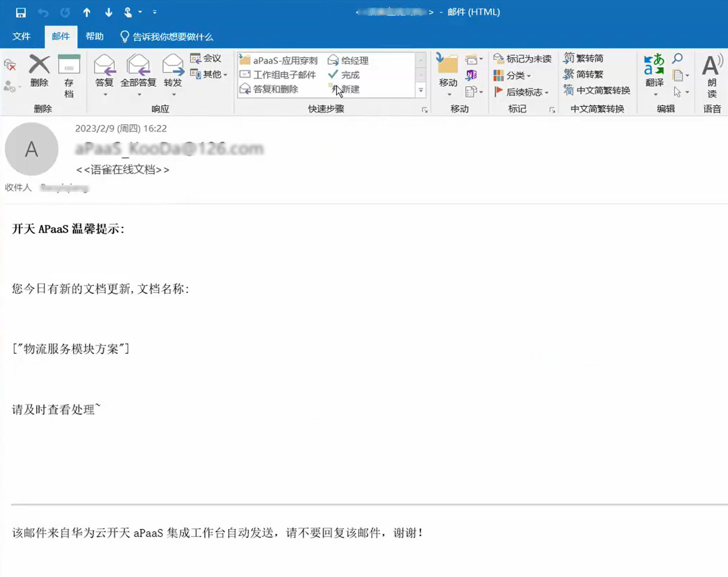Click the subject line <<语雀在线文档>>
728x577 pixels.
click(x=123, y=170)
